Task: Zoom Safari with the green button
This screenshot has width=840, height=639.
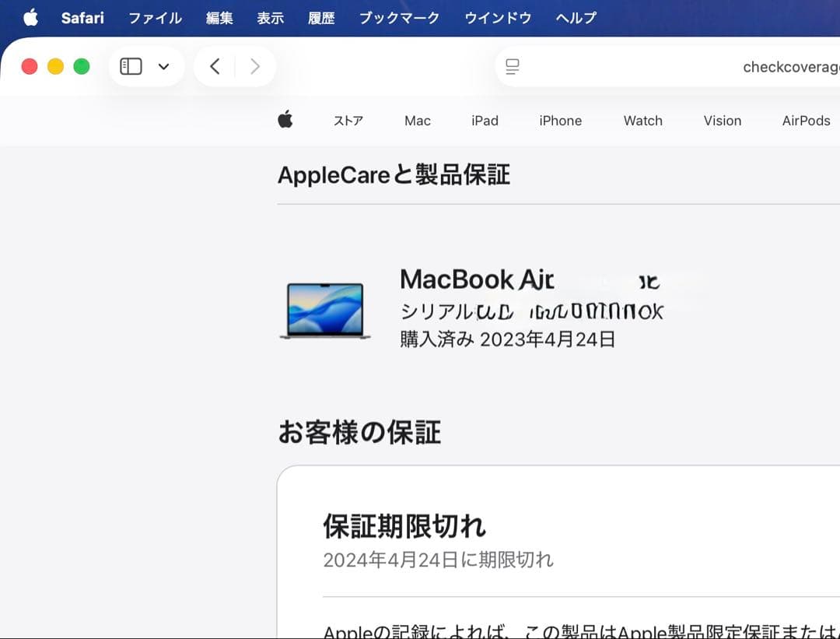Action: 82,66
